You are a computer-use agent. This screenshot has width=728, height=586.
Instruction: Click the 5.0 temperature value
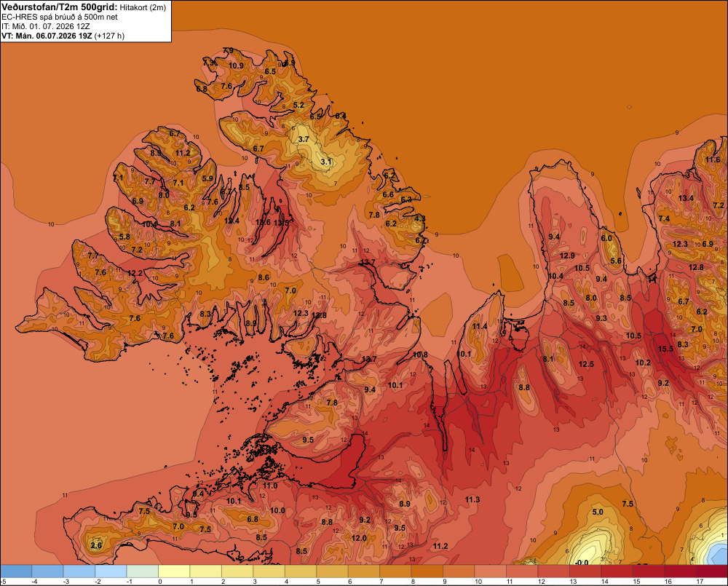tap(598, 512)
